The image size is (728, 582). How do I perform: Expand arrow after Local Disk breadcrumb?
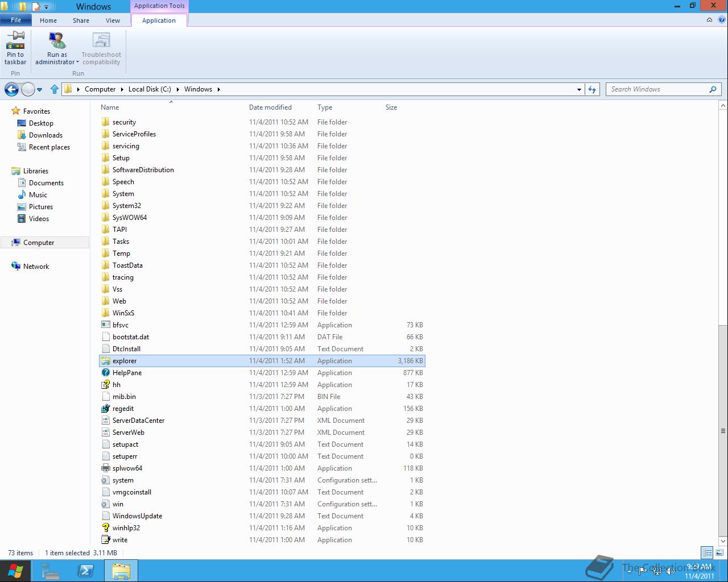(x=177, y=89)
